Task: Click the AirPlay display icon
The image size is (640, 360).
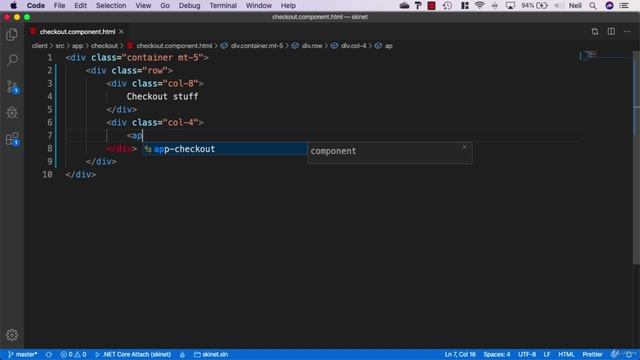Action: (510, 6)
